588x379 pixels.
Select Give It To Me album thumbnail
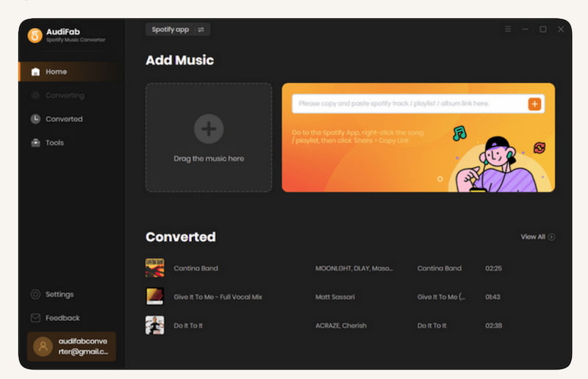pyautogui.click(x=155, y=296)
